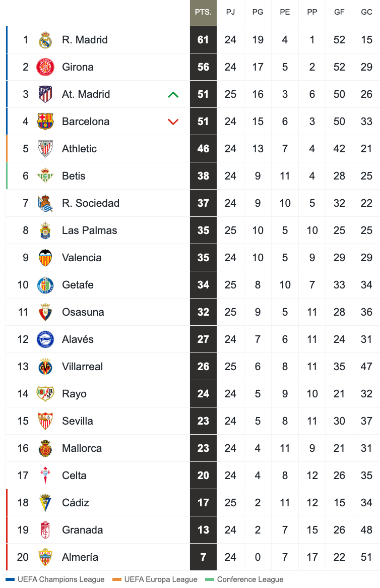Open the R. Sociedad team link
380x588 pixels.
[x=91, y=203]
